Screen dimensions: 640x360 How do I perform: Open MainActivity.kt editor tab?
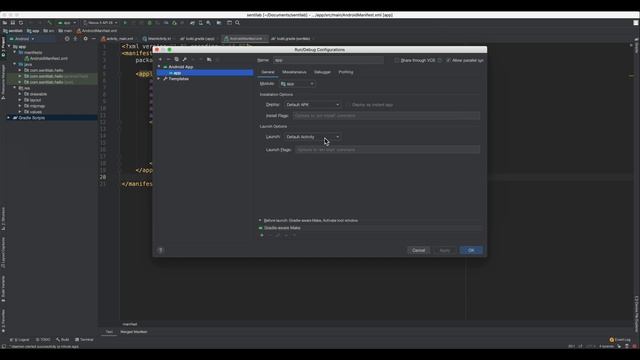point(157,39)
